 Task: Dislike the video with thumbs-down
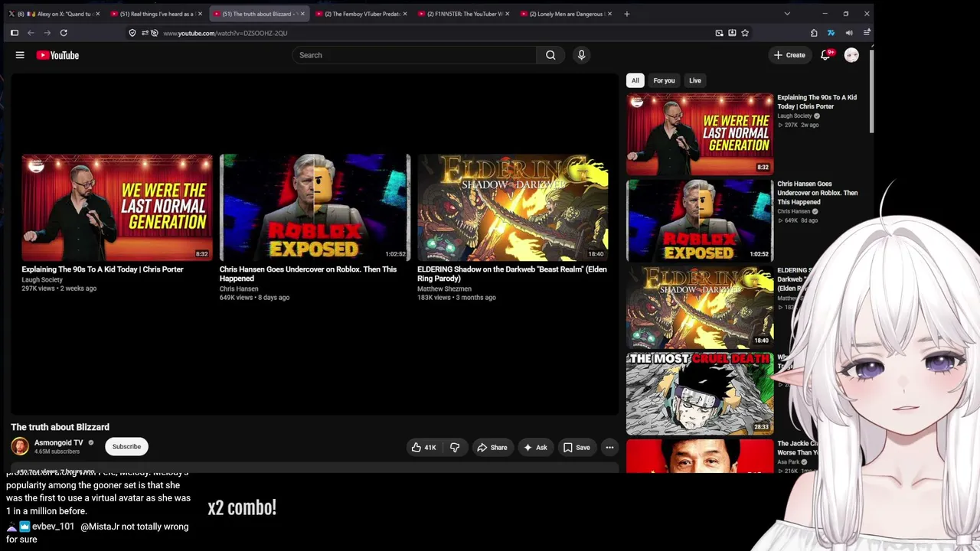pyautogui.click(x=455, y=448)
